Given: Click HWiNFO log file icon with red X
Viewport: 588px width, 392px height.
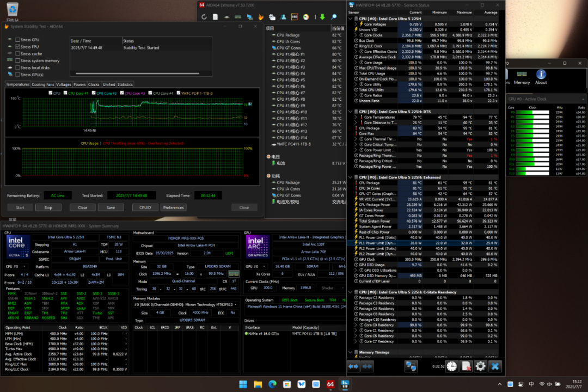Looking at the screenshot, I should pos(466,366).
